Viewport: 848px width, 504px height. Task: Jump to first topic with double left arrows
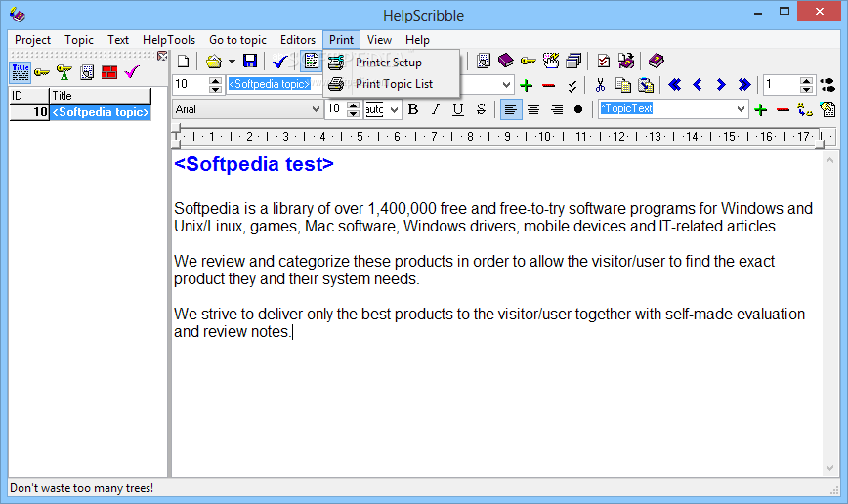click(x=674, y=84)
